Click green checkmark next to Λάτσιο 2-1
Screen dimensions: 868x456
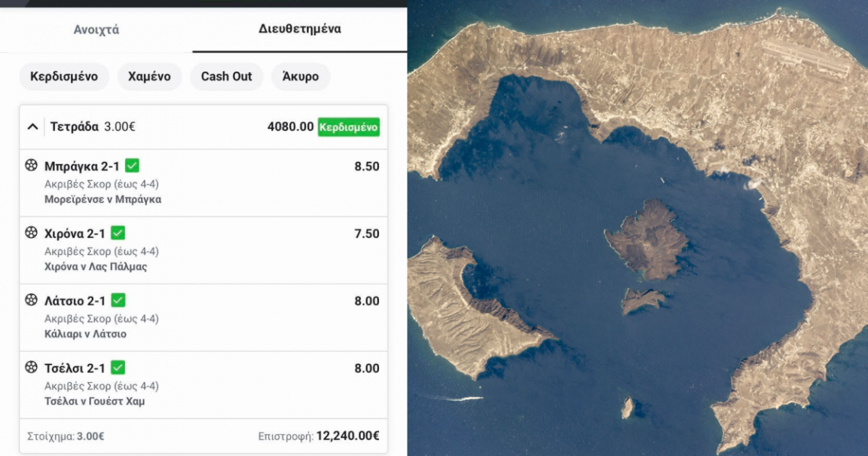(118, 300)
